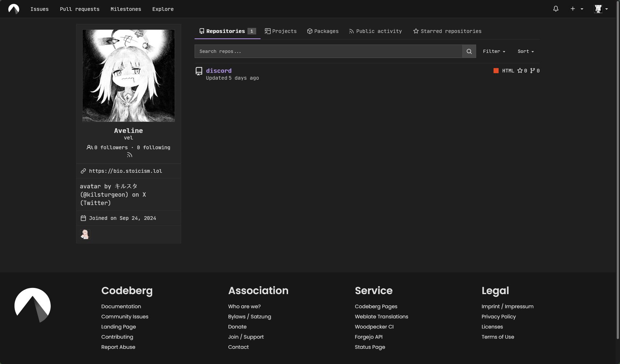
Task: Open Contact footer link
Action: [x=238, y=347]
